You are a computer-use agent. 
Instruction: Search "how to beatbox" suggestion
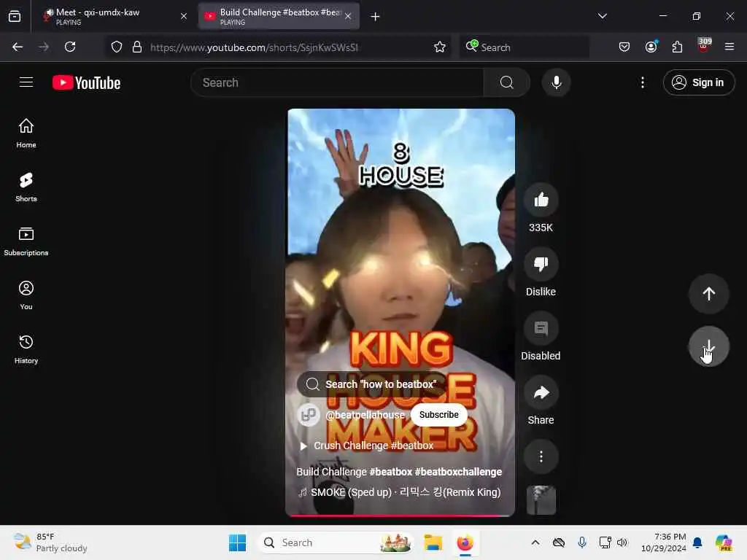pyautogui.click(x=372, y=384)
